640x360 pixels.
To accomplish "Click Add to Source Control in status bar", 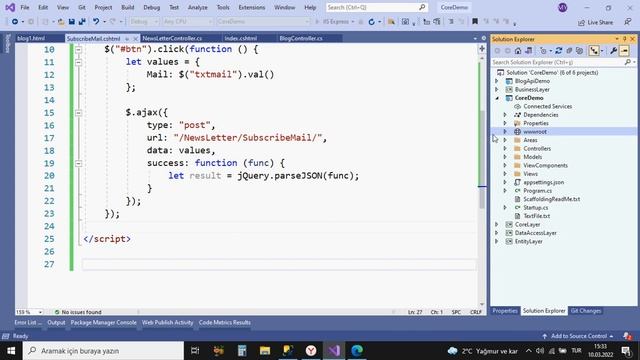I will click(578, 336).
